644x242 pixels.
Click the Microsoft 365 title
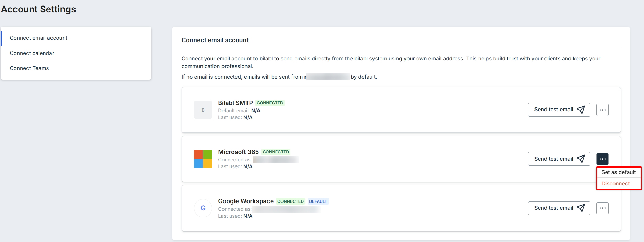pyautogui.click(x=239, y=152)
